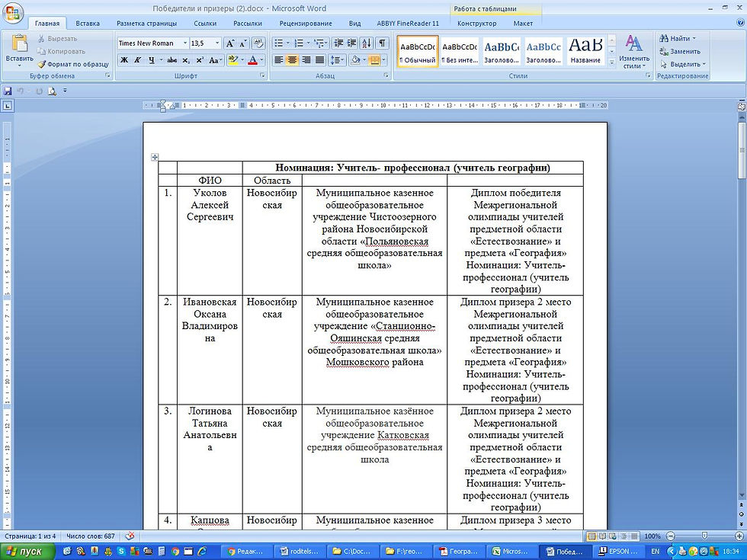Switch to print layout view in status bar
Screen dimensions: 747x560
point(592,536)
